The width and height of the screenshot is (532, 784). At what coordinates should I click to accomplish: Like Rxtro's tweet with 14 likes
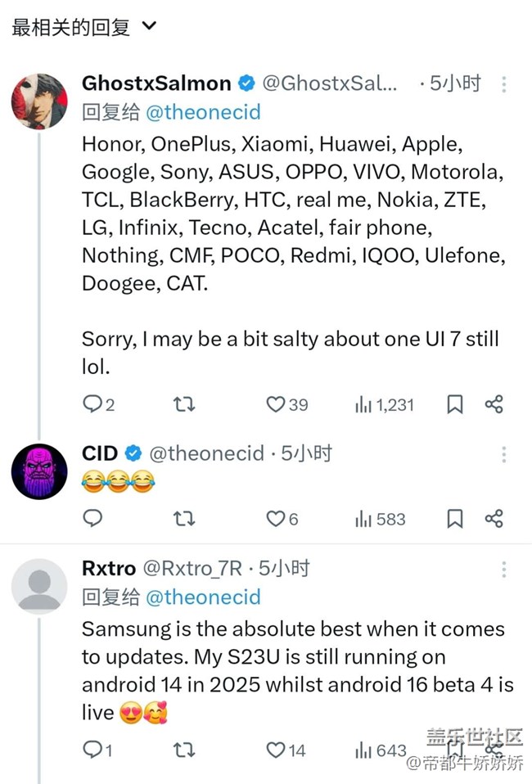[x=276, y=749]
